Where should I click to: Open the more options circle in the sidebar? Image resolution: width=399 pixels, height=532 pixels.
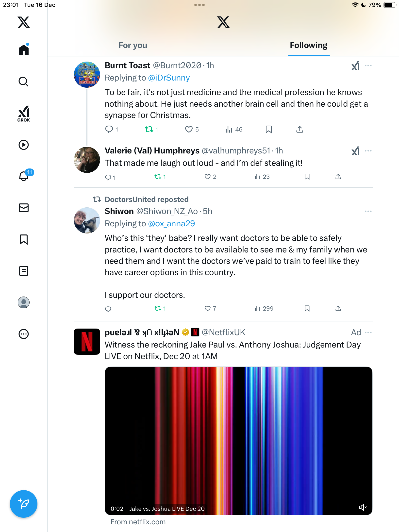click(x=24, y=334)
